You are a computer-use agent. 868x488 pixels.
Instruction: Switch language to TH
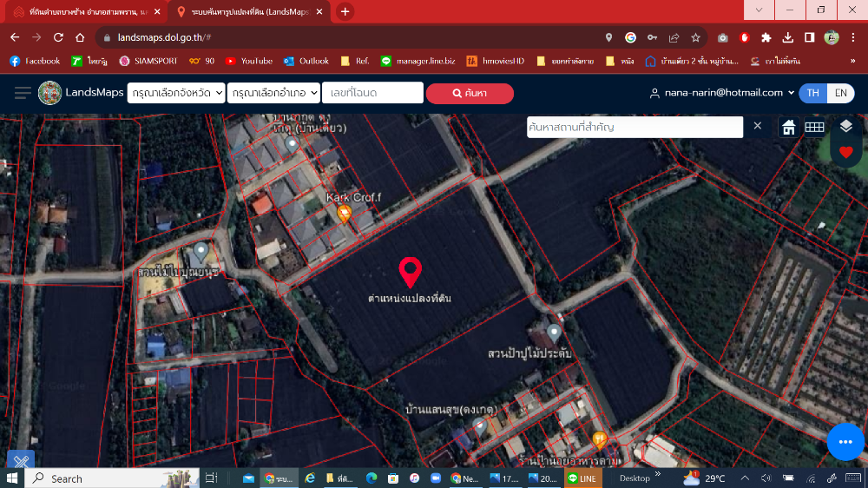[812, 93]
